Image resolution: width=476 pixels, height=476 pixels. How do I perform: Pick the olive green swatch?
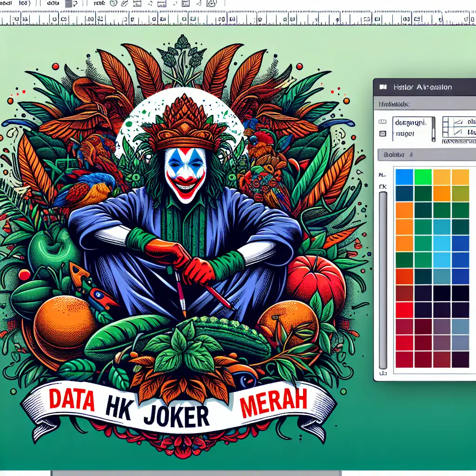(x=460, y=193)
